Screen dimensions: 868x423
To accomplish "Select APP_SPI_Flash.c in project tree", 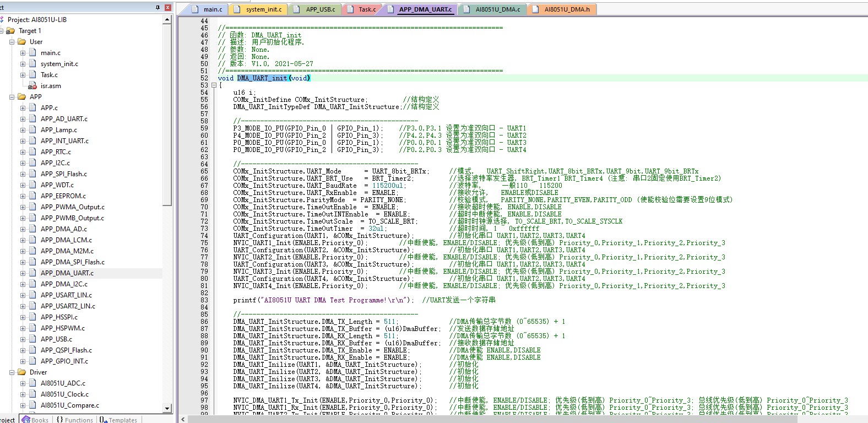I will pos(64,174).
